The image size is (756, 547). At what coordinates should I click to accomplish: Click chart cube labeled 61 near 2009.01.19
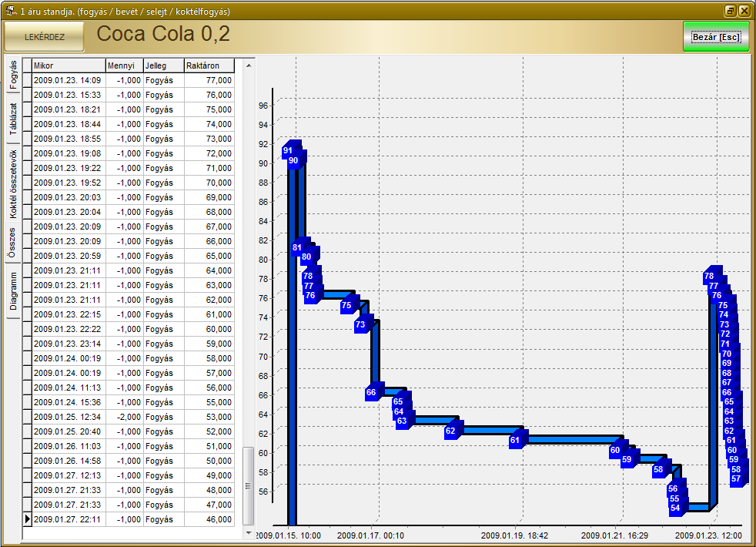(x=515, y=441)
